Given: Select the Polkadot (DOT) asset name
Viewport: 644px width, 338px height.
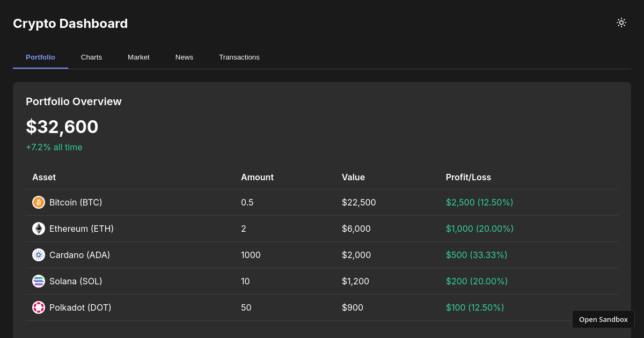Looking at the screenshot, I should click(80, 307).
